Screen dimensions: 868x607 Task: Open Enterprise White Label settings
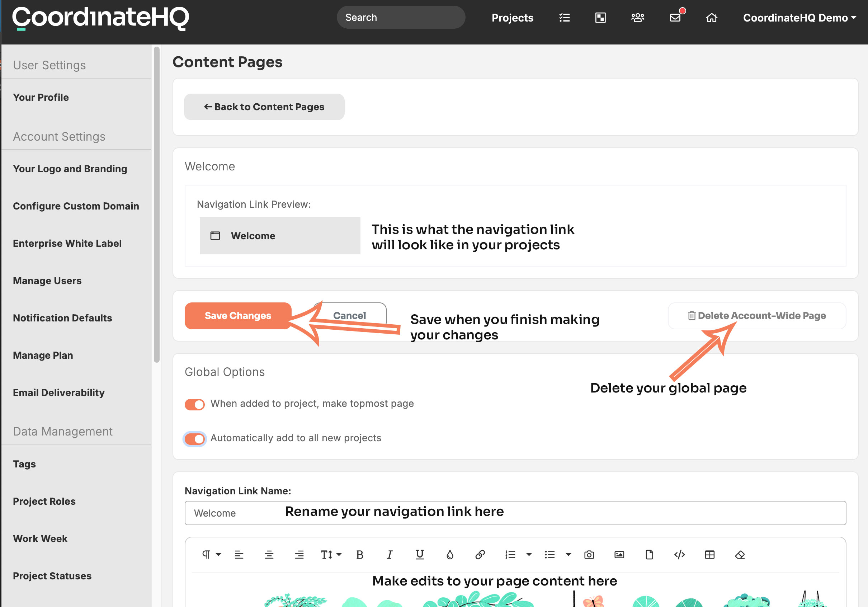[x=67, y=243]
